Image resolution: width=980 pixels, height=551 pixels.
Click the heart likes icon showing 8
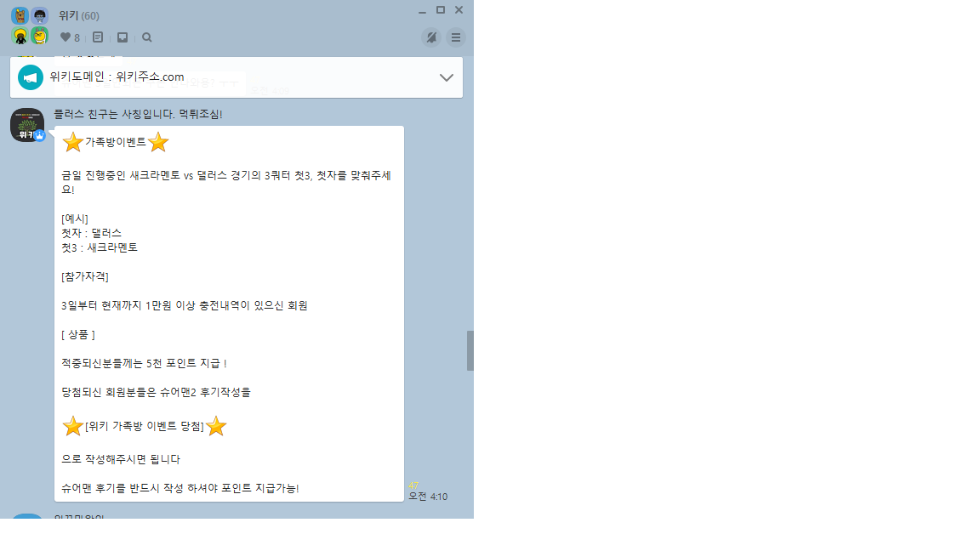pos(70,37)
